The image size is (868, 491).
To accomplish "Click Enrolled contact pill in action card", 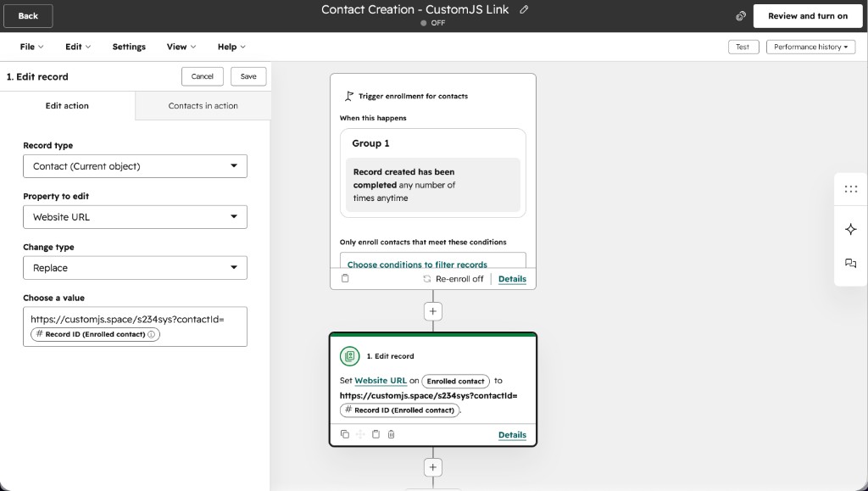I will pos(455,382).
